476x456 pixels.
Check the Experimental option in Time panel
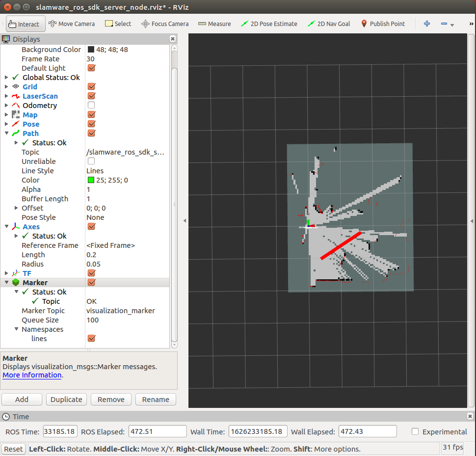pyautogui.click(x=415, y=431)
